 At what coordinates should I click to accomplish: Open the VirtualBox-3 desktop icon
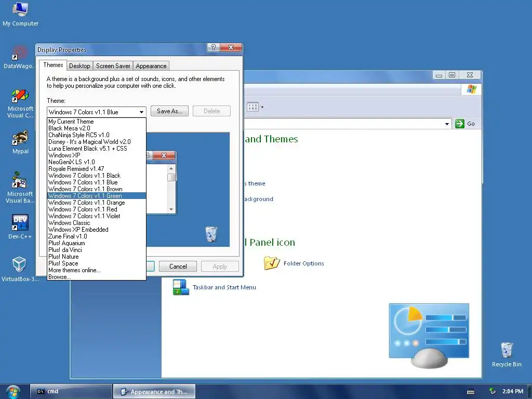[x=20, y=269]
